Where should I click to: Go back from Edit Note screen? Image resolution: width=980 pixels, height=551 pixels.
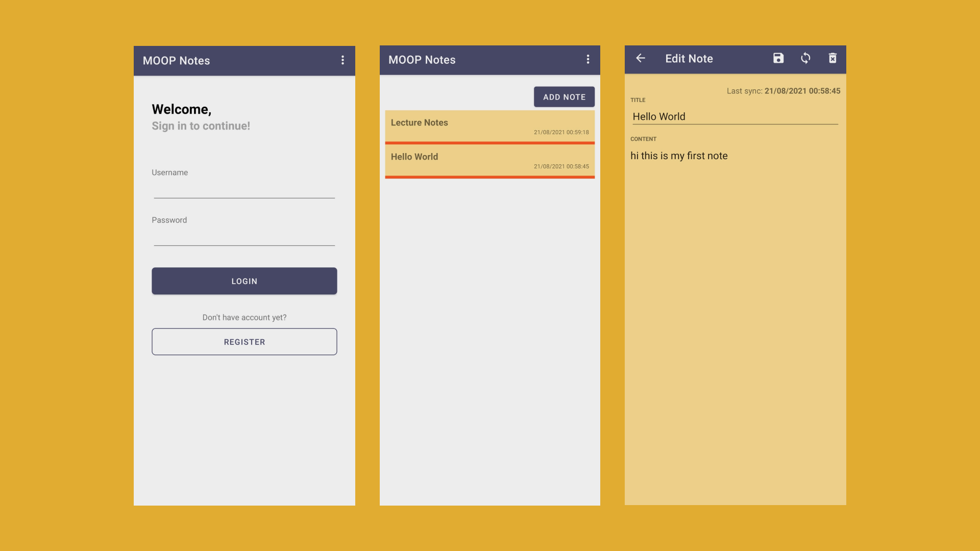pos(641,58)
